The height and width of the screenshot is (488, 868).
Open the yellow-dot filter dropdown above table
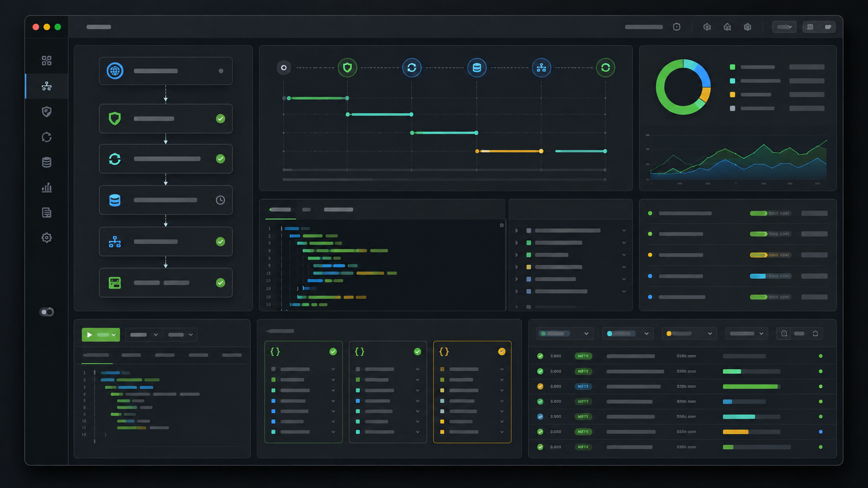(689, 333)
